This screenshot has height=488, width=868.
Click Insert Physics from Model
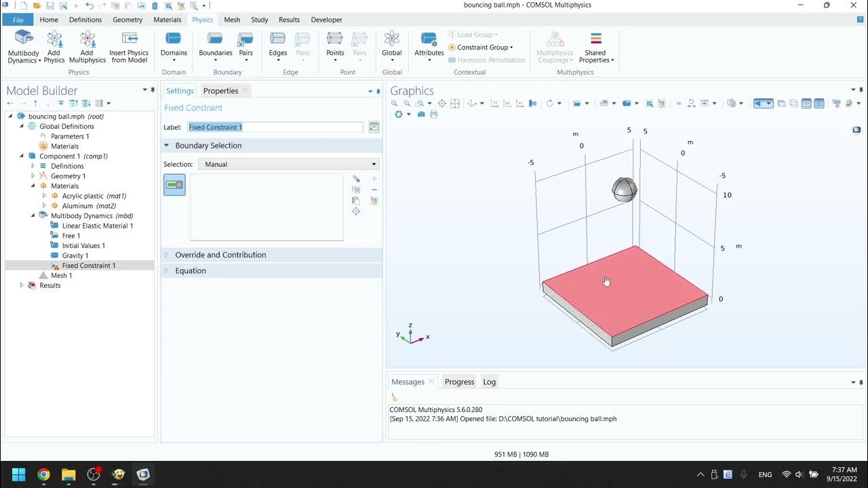click(129, 47)
